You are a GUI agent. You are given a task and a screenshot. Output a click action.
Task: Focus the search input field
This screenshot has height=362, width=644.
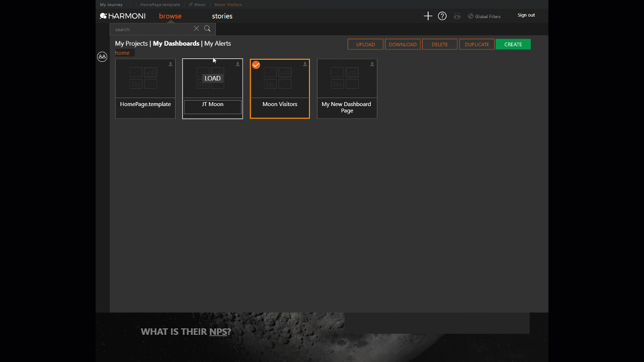pos(151,29)
